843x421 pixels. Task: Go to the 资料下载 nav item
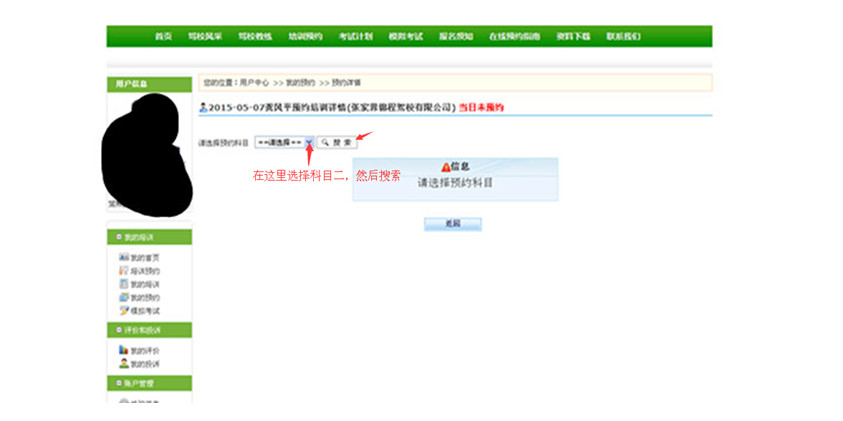click(574, 36)
